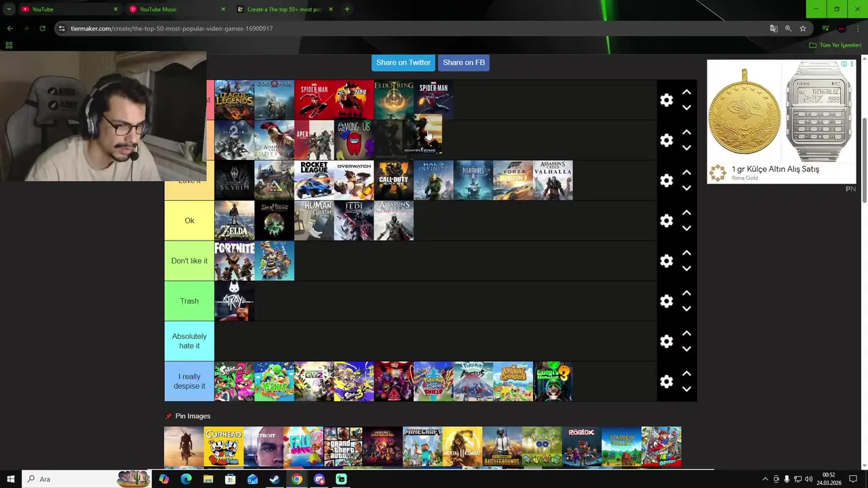Select the Cuphead thumbnail in image pool

tap(223, 447)
